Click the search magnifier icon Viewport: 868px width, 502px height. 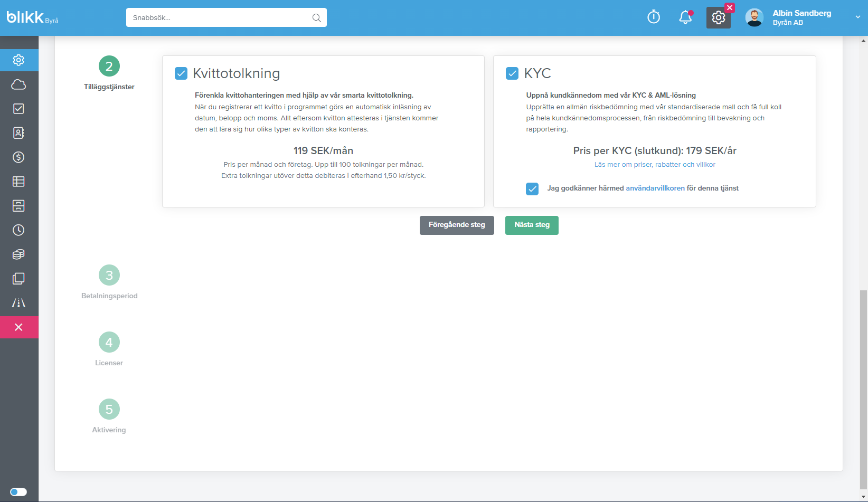[x=316, y=17]
